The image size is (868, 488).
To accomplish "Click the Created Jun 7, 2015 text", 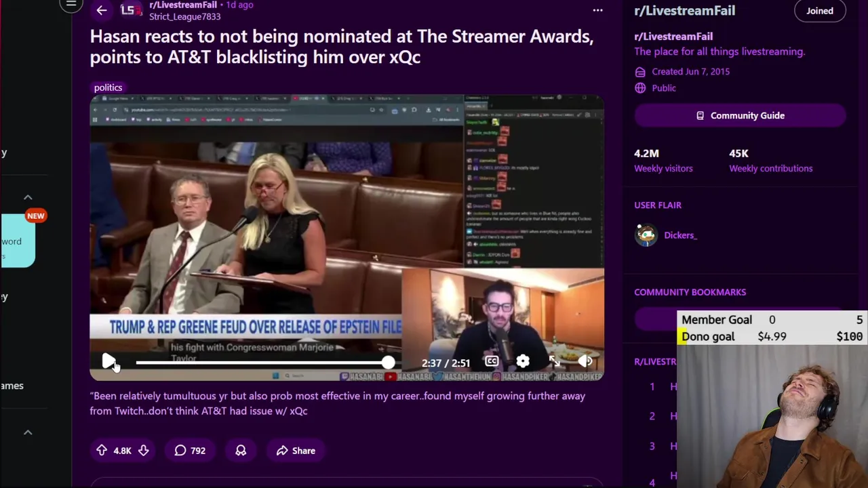I will 691,71.
